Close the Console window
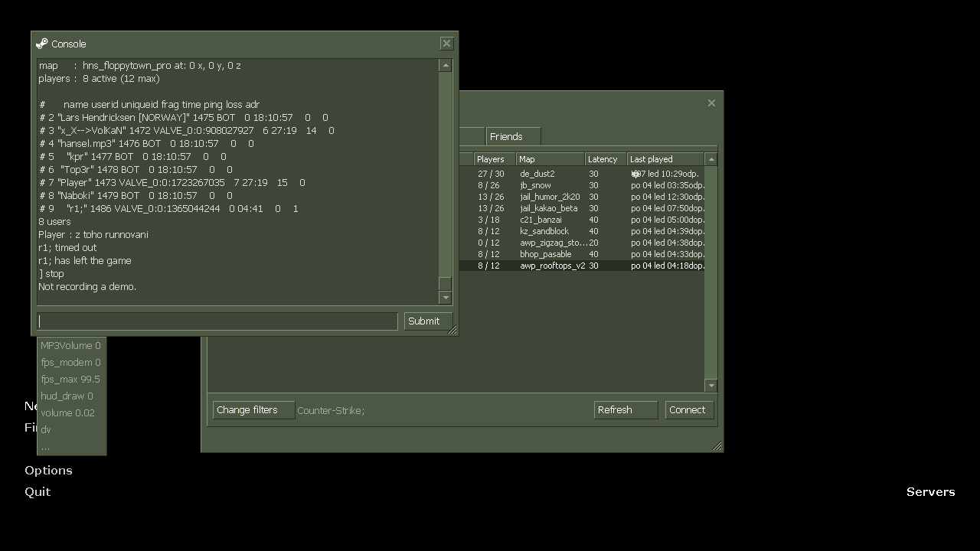 447,44
